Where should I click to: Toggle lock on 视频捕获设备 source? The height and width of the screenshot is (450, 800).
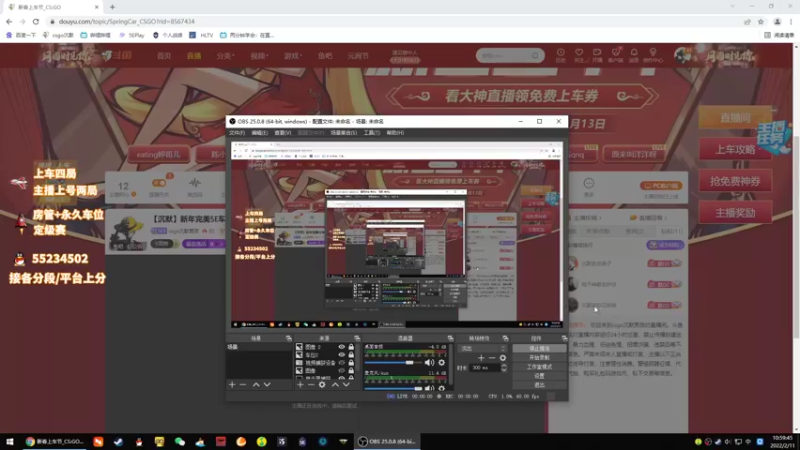[x=351, y=363]
